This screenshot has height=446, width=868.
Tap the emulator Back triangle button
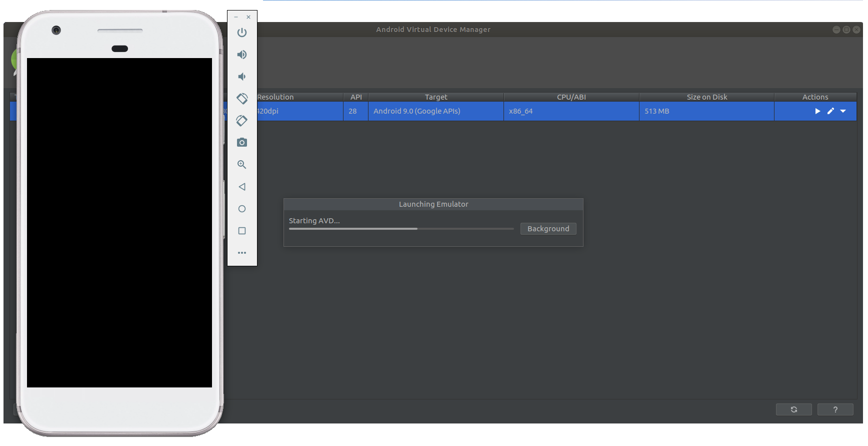[x=242, y=187]
